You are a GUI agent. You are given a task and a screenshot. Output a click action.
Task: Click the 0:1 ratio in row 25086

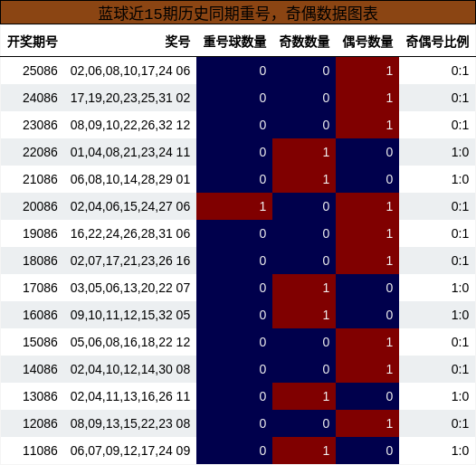click(460, 71)
